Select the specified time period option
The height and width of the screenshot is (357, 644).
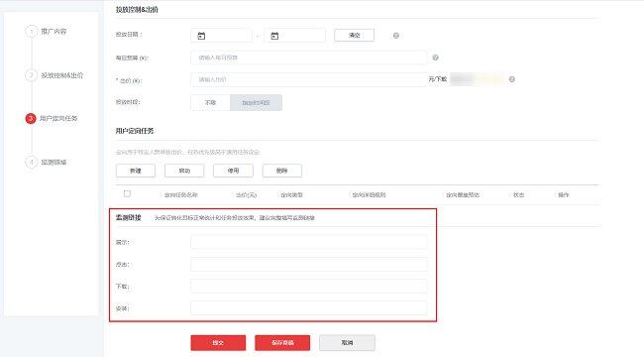coord(256,102)
